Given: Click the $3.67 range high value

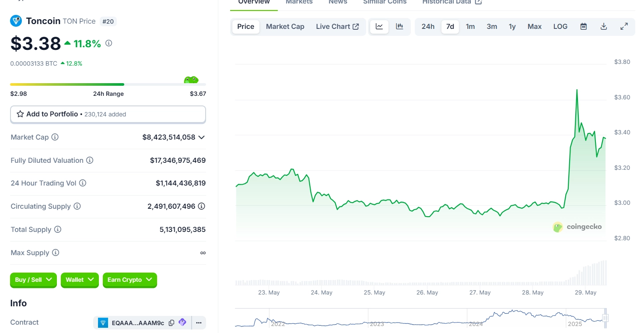Looking at the screenshot, I should point(198,94).
